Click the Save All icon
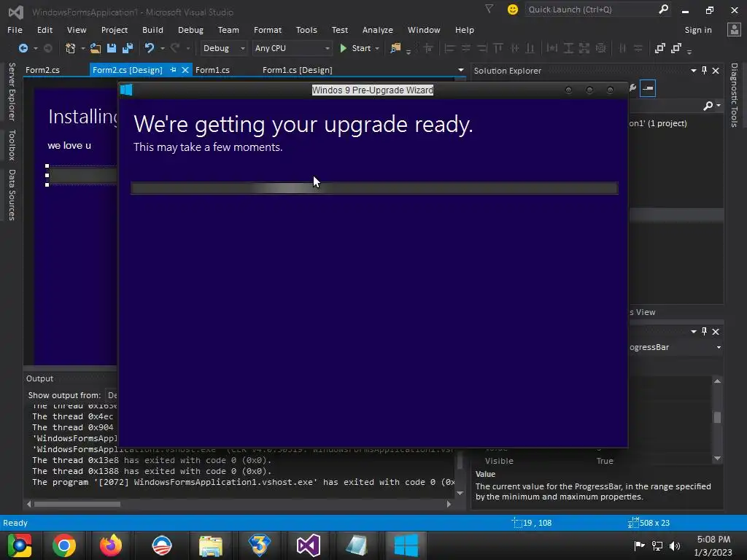 127,48
